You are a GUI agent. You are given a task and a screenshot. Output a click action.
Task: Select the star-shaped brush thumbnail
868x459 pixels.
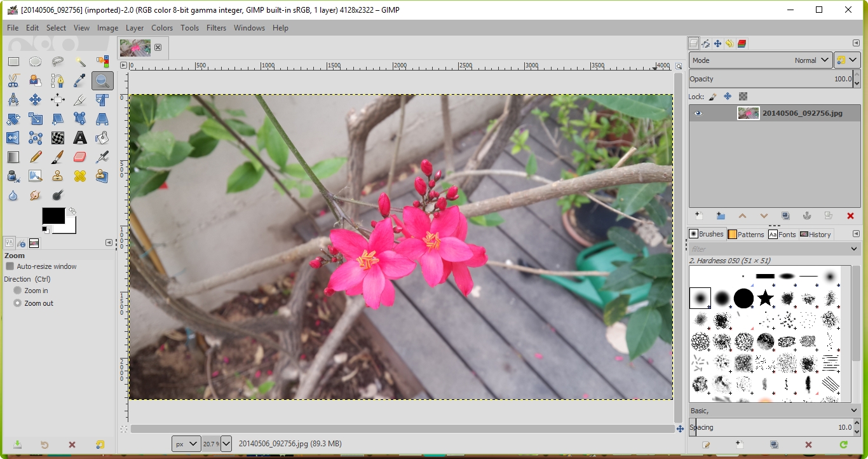coord(765,298)
